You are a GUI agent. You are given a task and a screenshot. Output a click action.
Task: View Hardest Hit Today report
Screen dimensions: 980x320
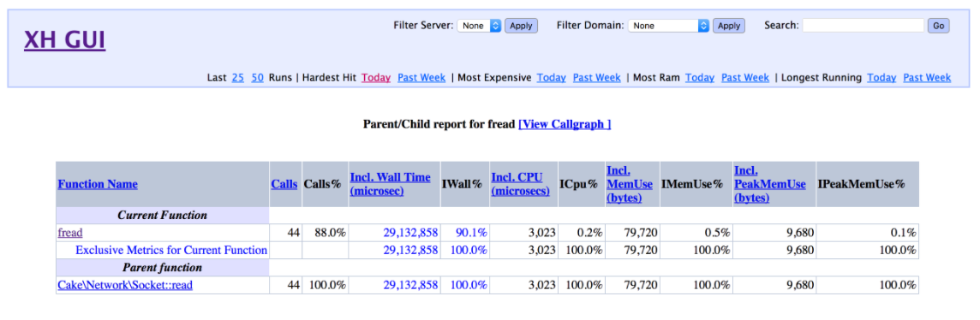[376, 77]
